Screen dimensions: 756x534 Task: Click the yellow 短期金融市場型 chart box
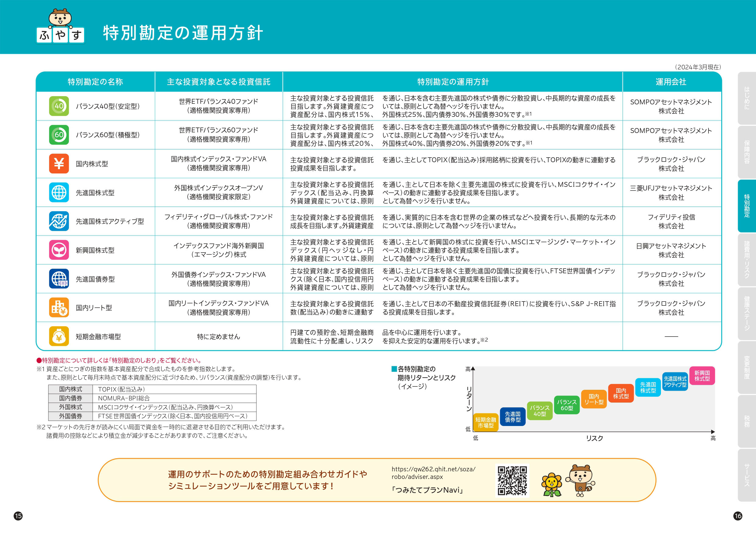click(486, 422)
